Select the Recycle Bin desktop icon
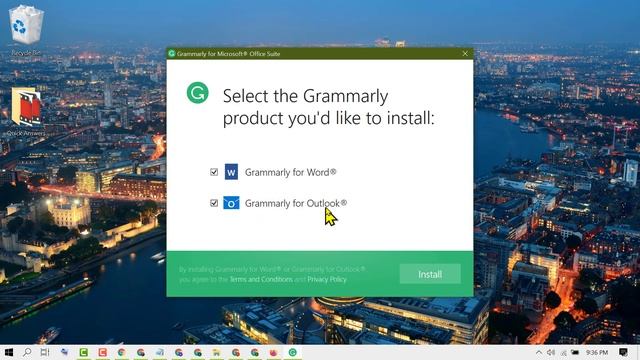The width and height of the screenshot is (640, 360). 26,30
